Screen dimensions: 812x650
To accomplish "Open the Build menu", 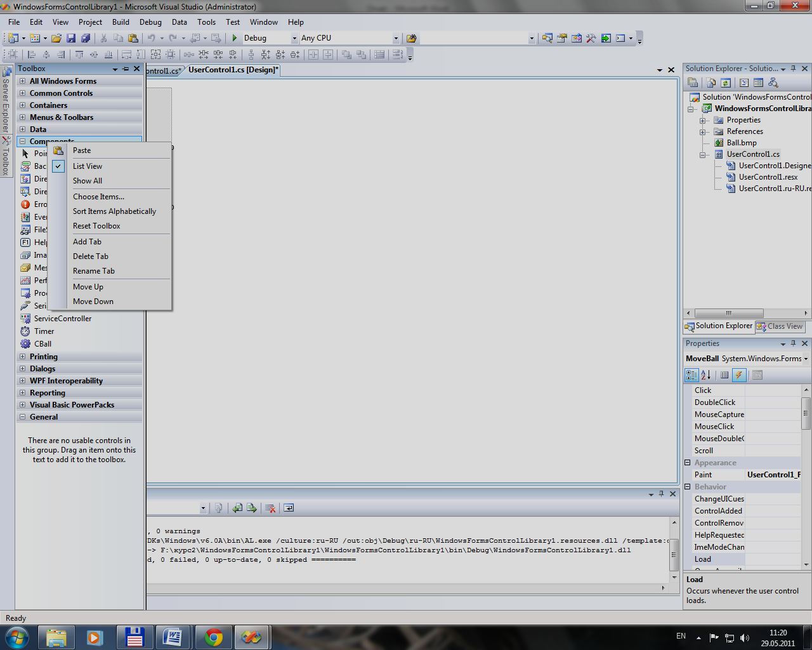I will (x=121, y=22).
